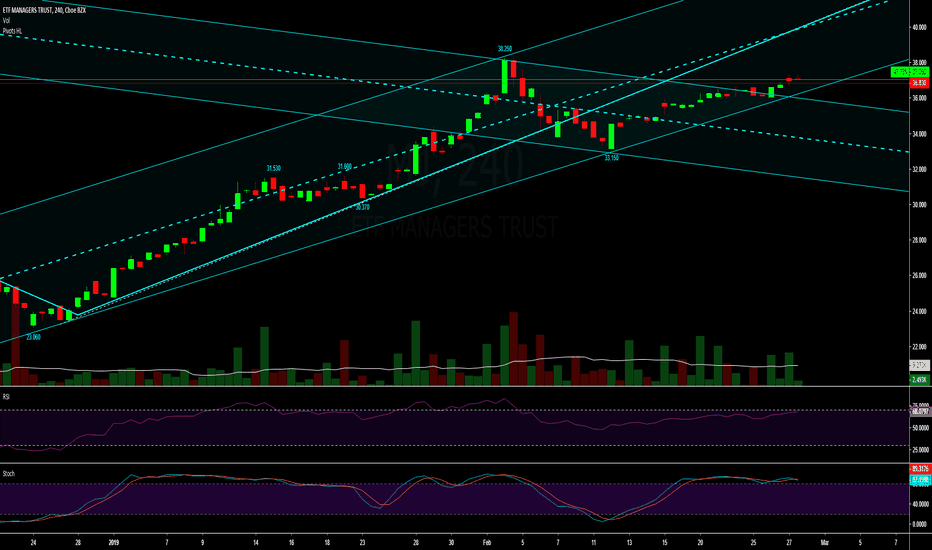The height and width of the screenshot is (550, 932).
Task: Click the 23.060 pivot low label
Action: [33, 337]
